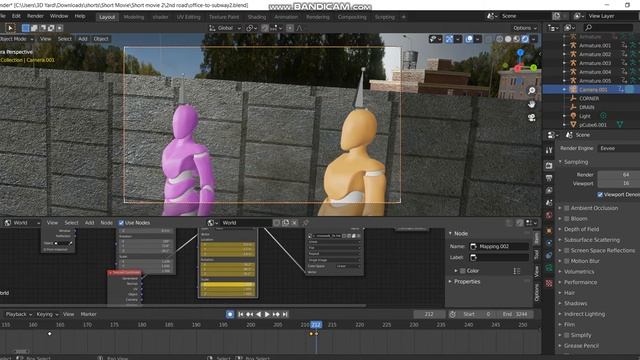Select solid viewport shading sphere
The height and width of the screenshot is (360, 640).
click(x=508, y=39)
